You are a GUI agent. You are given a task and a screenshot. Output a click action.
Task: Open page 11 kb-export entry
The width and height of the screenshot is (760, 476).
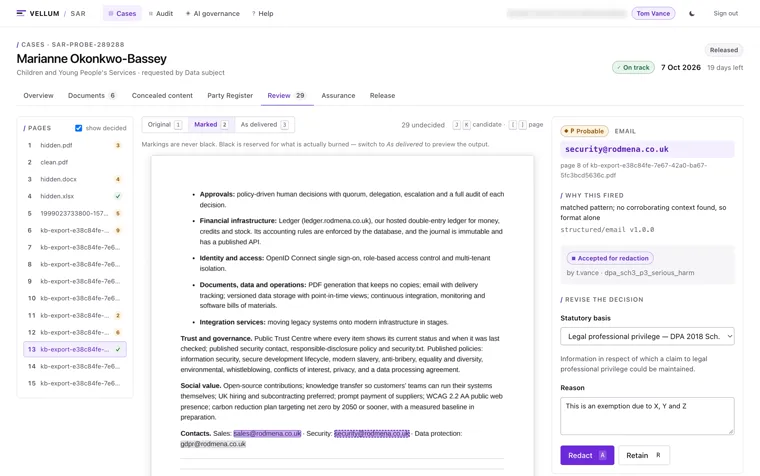click(x=75, y=315)
